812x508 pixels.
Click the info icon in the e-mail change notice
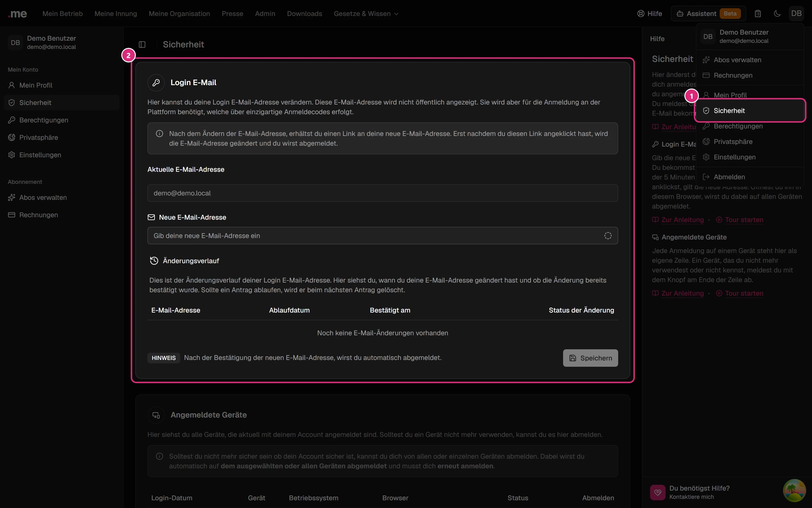[160, 134]
